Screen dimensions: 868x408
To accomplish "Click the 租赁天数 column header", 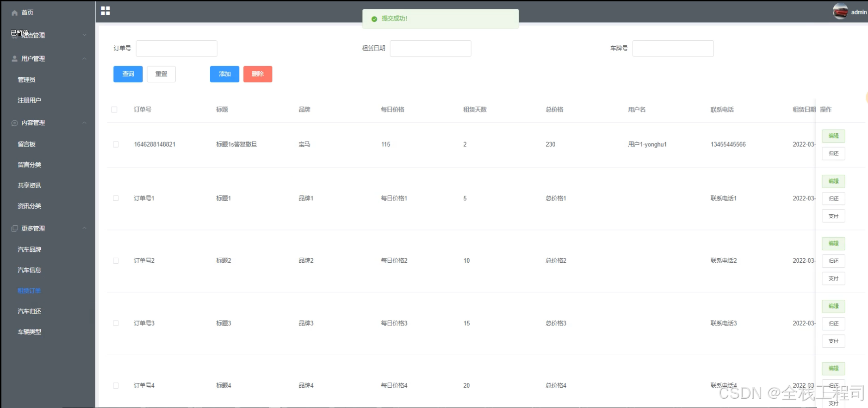I will (475, 110).
